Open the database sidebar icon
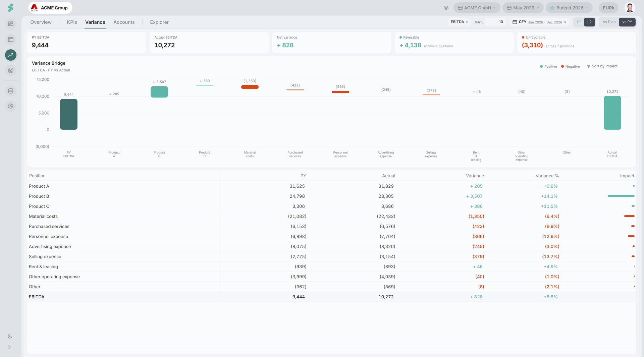 [11, 91]
